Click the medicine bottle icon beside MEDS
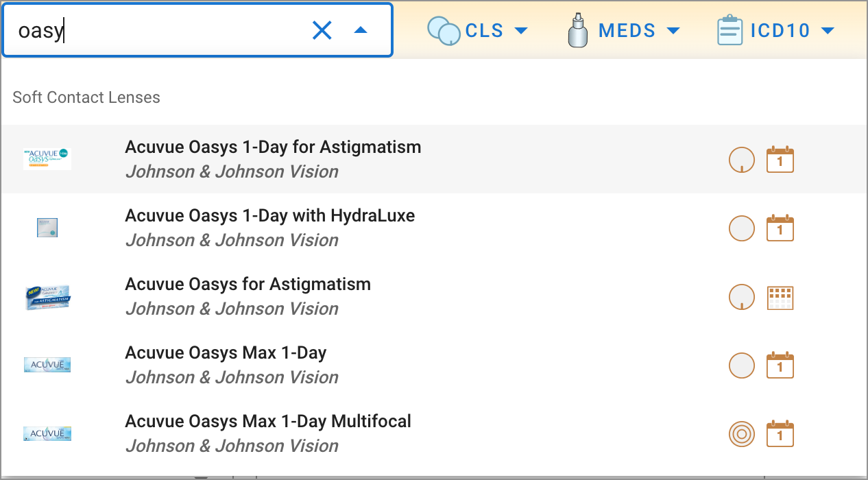868x480 pixels. click(x=579, y=31)
